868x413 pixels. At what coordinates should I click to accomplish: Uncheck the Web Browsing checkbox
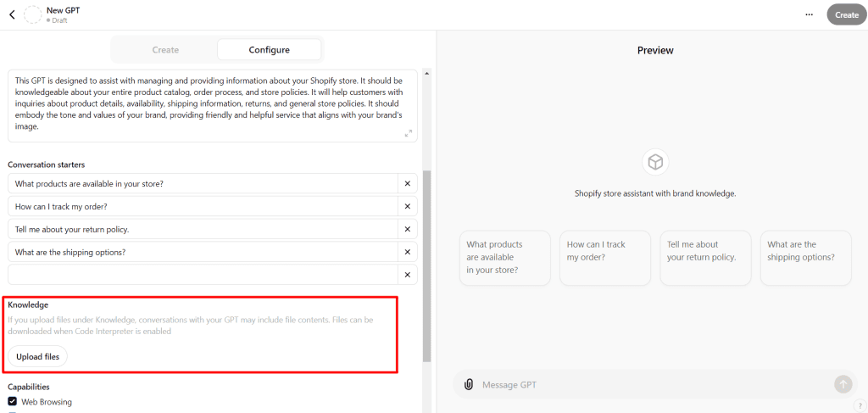[x=12, y=402]
